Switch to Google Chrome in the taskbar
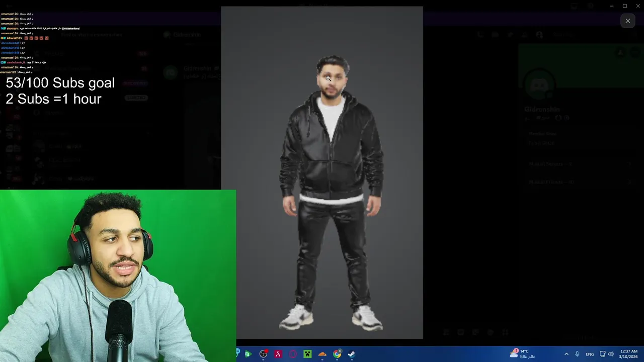 pos(337,354)
